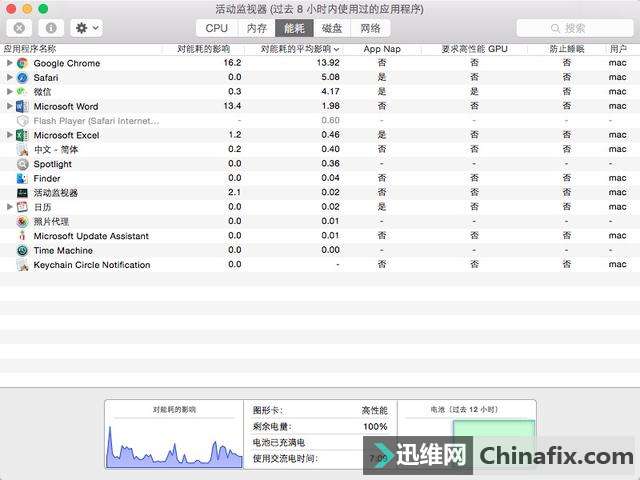Switch to the 网络 tab
The height and width of the screenshot is (480, 640).
point(370,28)
